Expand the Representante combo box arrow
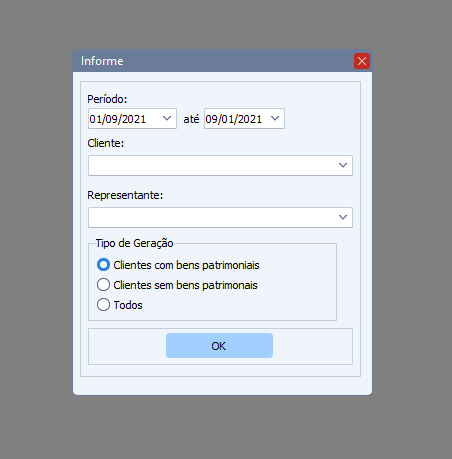452x459 pixels. (343, 217)
